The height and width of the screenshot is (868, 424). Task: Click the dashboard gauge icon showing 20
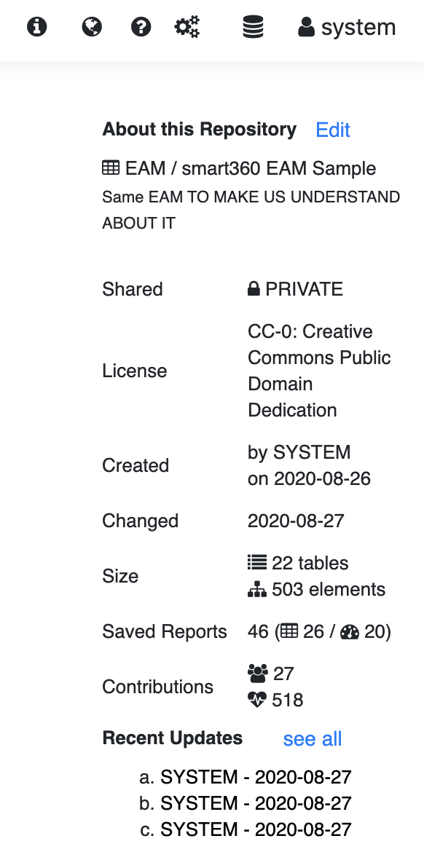click(x=350, y=631)
